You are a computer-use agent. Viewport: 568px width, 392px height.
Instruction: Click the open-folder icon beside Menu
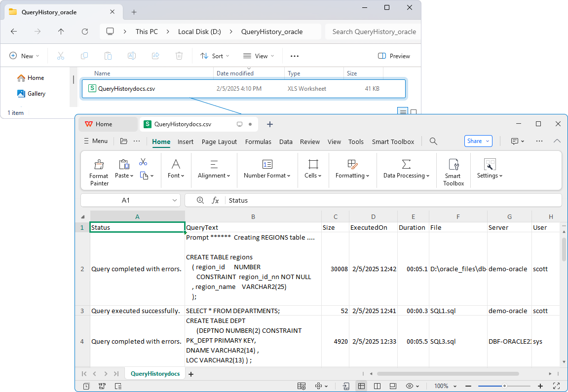click(123, 141)
